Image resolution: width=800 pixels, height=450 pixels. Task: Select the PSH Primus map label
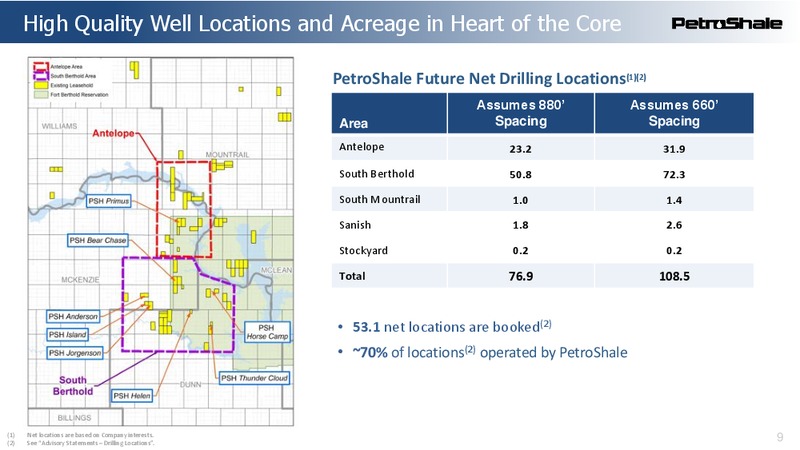click(x=109, y=201)
